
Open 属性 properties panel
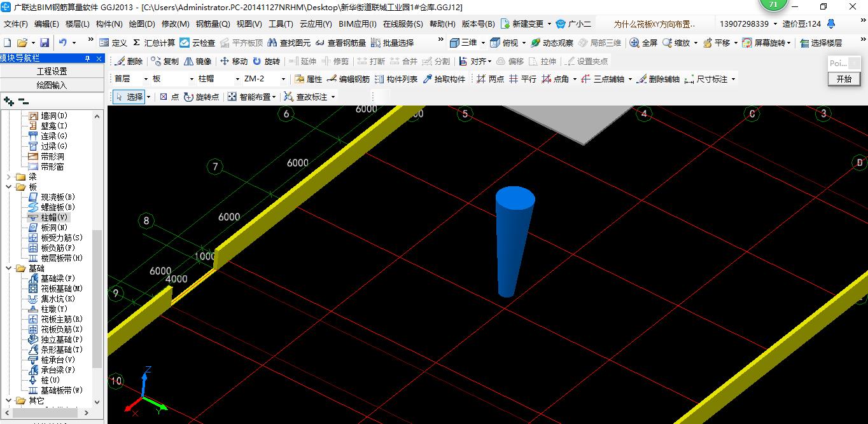309,79
